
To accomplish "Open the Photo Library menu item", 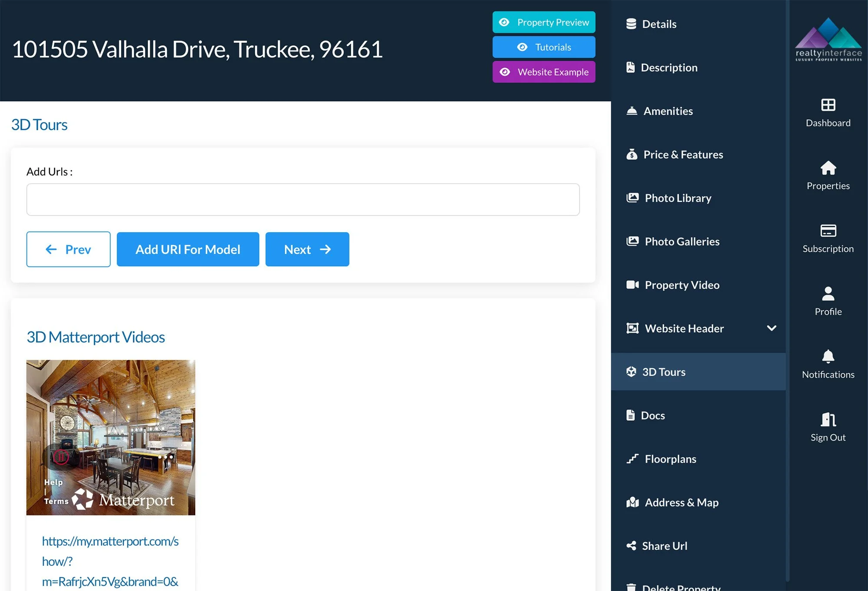I will pos(677,198).
